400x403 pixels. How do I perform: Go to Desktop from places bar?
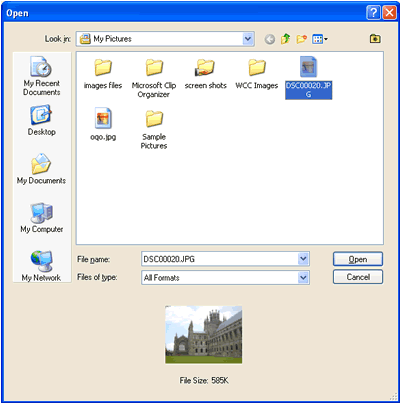(41, 121)
